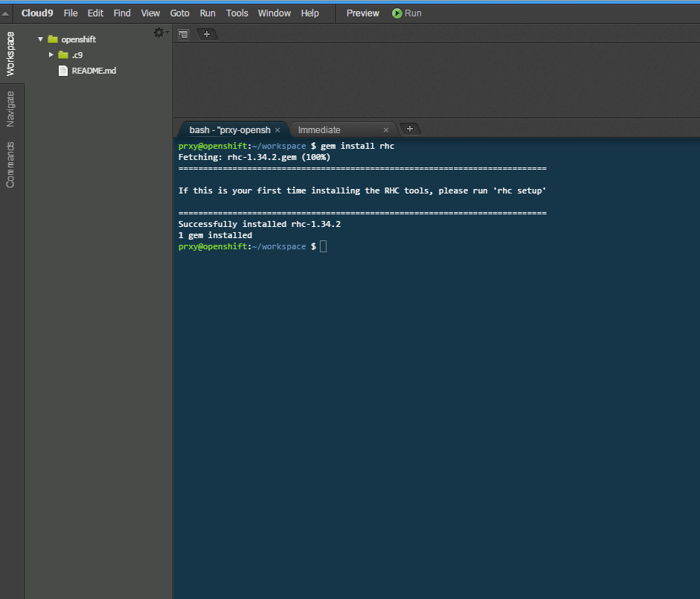Open the Edit menu
The image size is (700, 599).
pos(95,13)
